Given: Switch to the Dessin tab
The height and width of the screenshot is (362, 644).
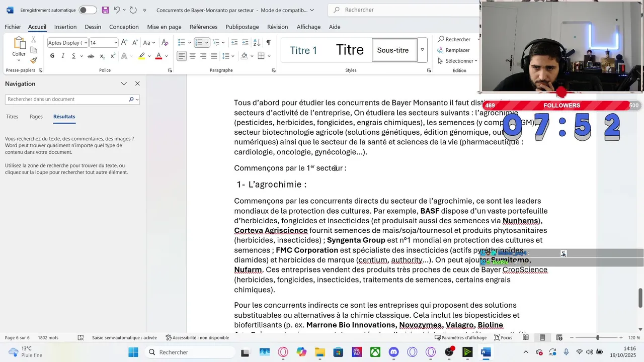Looking at the screenshot, I should click(93, 27).
